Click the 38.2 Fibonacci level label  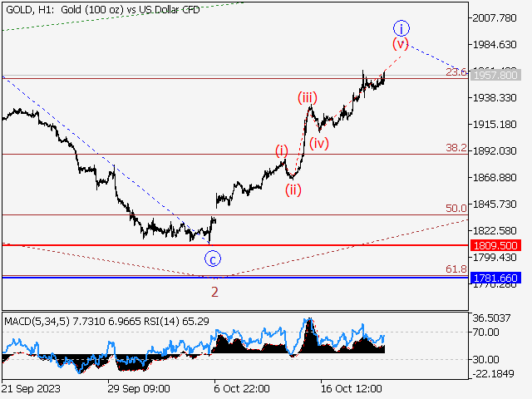pos(456,148)
